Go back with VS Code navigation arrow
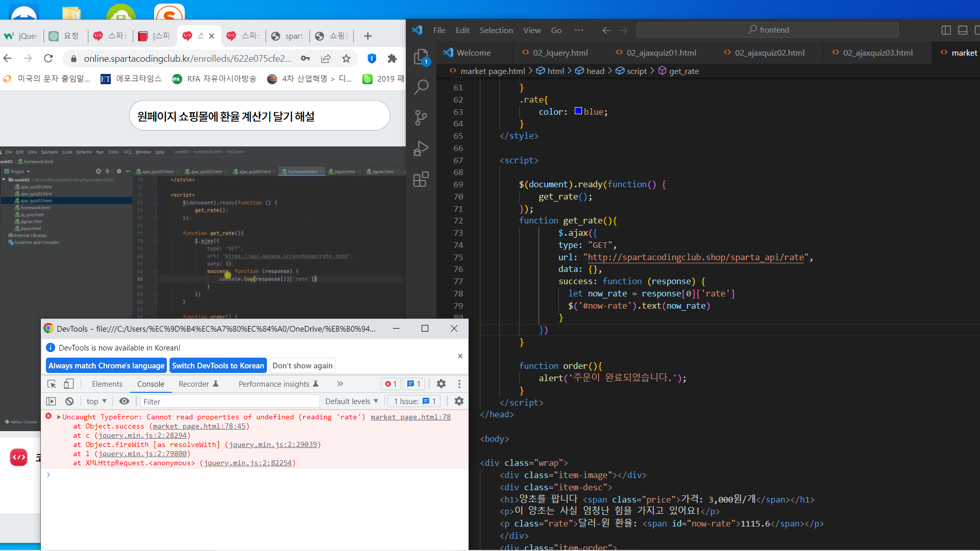The height and width of the screenshot is (551, 980). click(606, 30)
